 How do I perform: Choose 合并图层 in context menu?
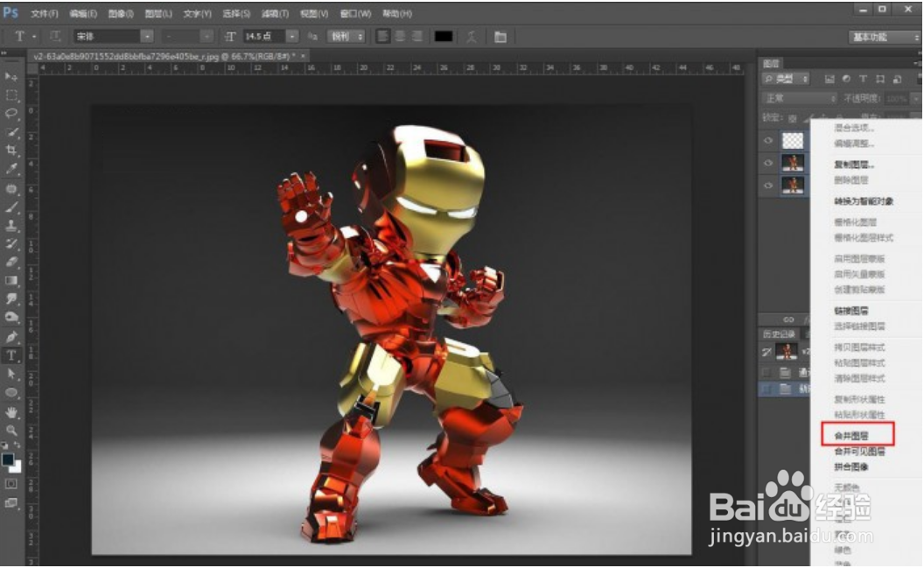(851, 436)
